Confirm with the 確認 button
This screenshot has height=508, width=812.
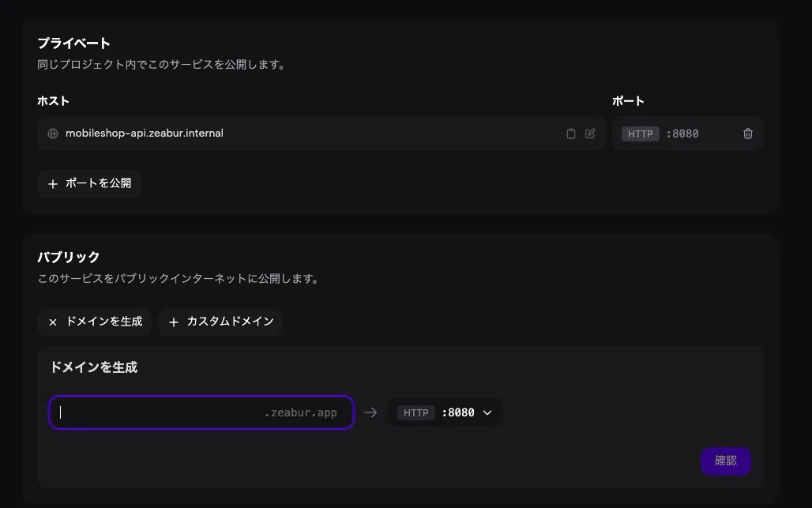point(726,461)
